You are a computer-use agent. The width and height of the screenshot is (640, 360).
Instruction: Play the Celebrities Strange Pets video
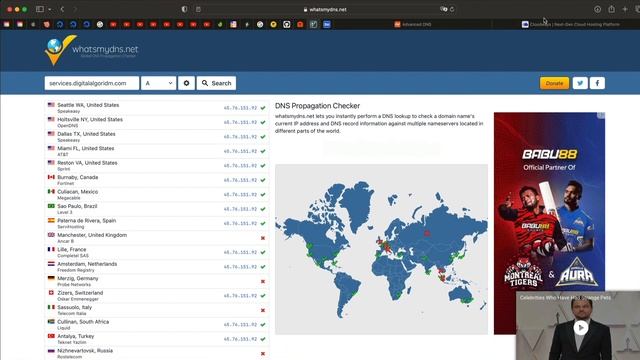click(580, 327)
